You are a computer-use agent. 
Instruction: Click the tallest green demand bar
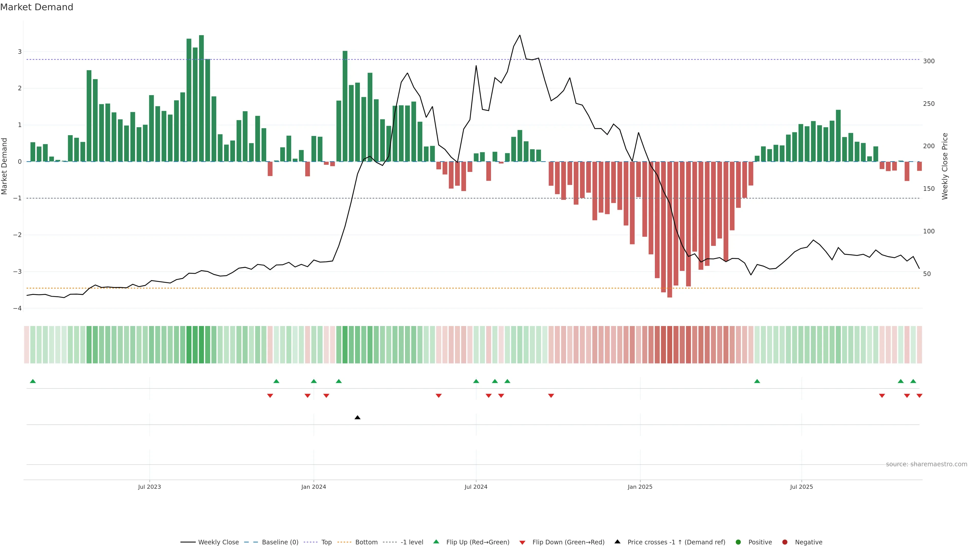coord(201,99)
